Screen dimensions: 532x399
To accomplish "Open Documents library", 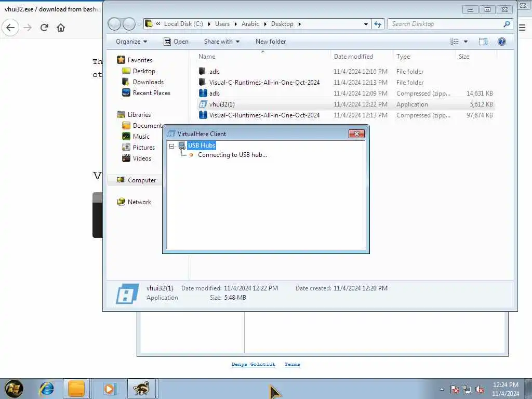I will tap(142, 126).
